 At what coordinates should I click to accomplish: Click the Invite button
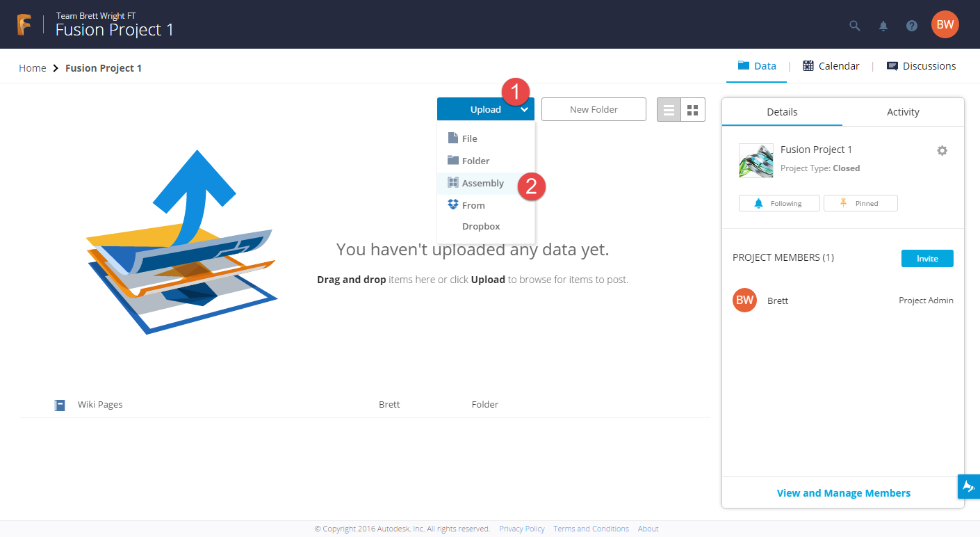927,258
